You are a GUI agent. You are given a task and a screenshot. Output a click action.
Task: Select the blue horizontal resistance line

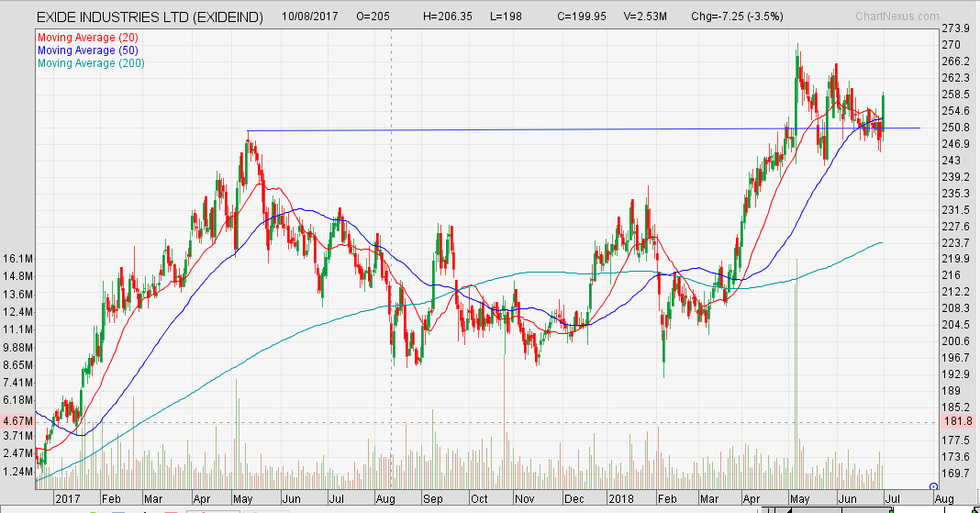583,129
